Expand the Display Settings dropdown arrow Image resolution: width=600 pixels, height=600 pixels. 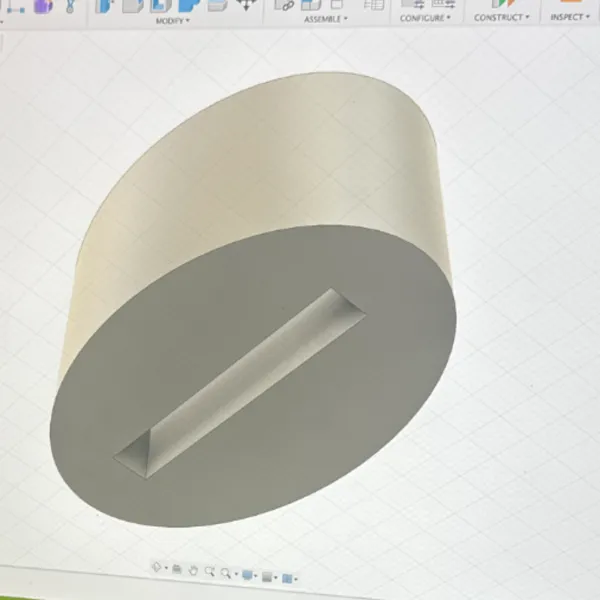tap(256, 576)
